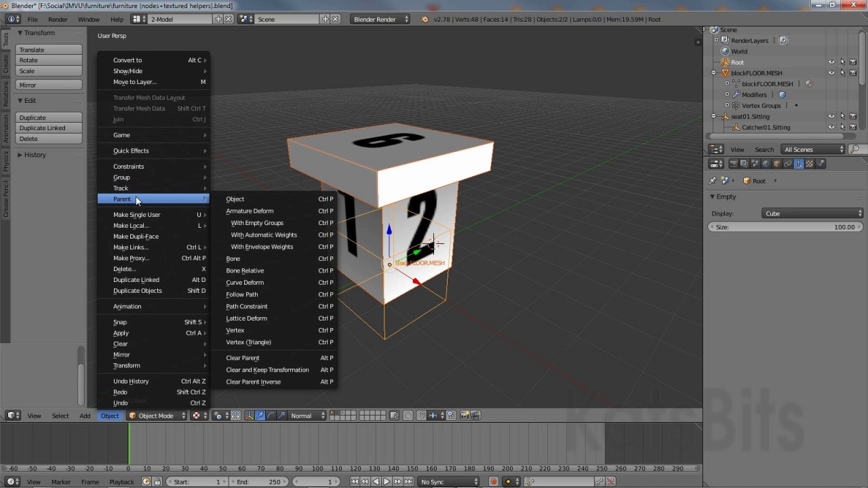Hide Root object using its eye icon
The image size is (868, 488).
pyautogui.click(x=831, y=62)
